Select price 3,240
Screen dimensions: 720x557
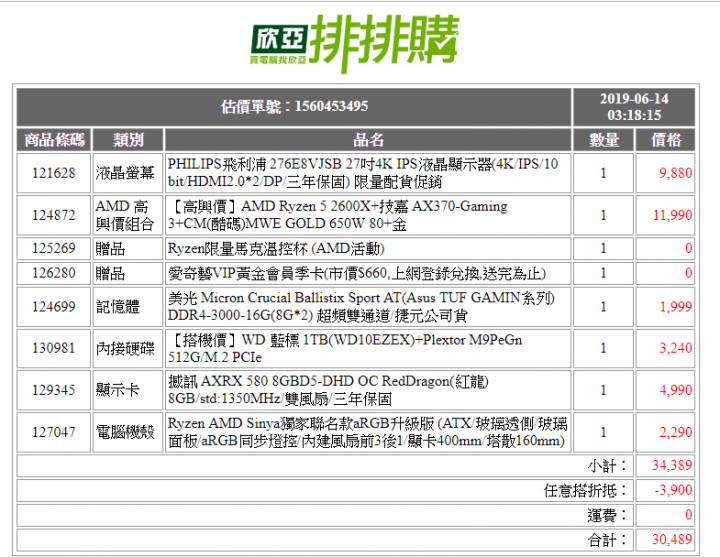coord(676,348)
